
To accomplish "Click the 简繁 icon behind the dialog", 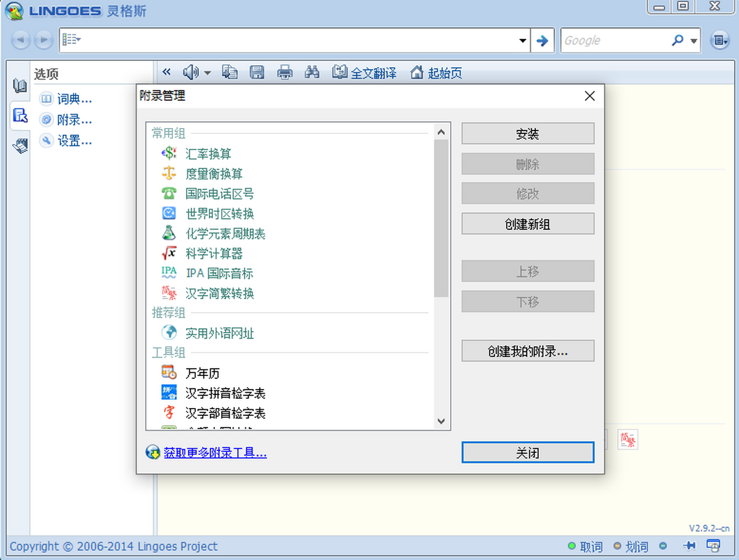I will coord(628,439).
